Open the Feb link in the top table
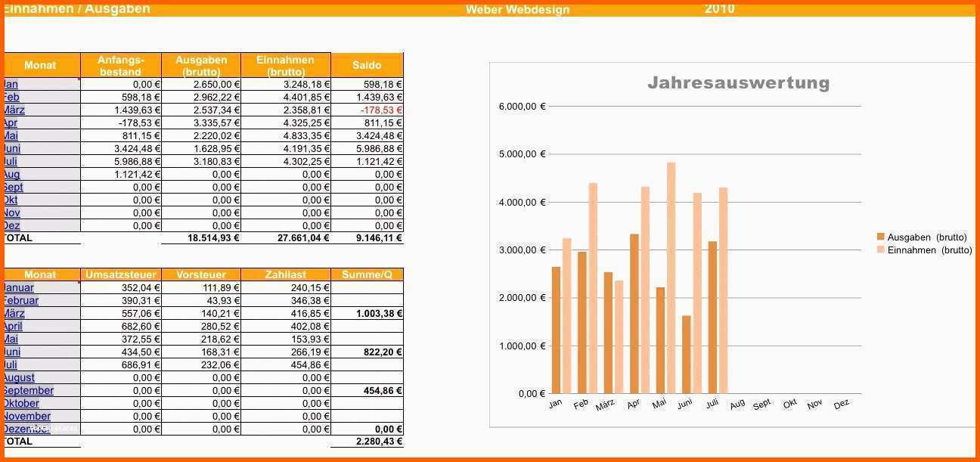 pyautogui.click(x=11, y=98)
